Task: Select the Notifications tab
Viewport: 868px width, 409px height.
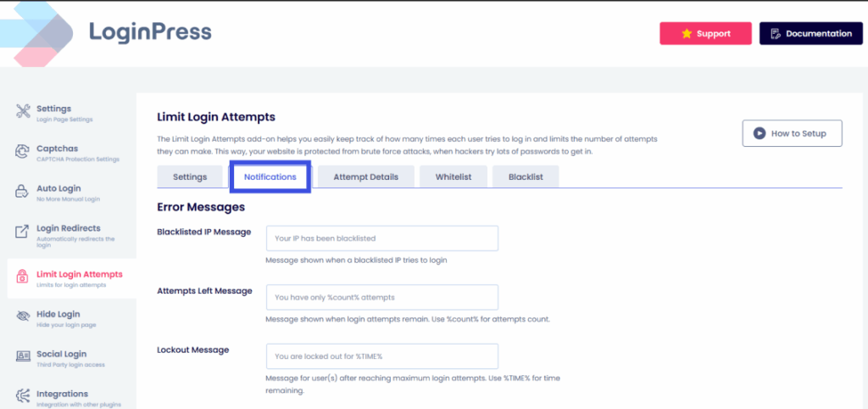Action: (x=270, y=177)
